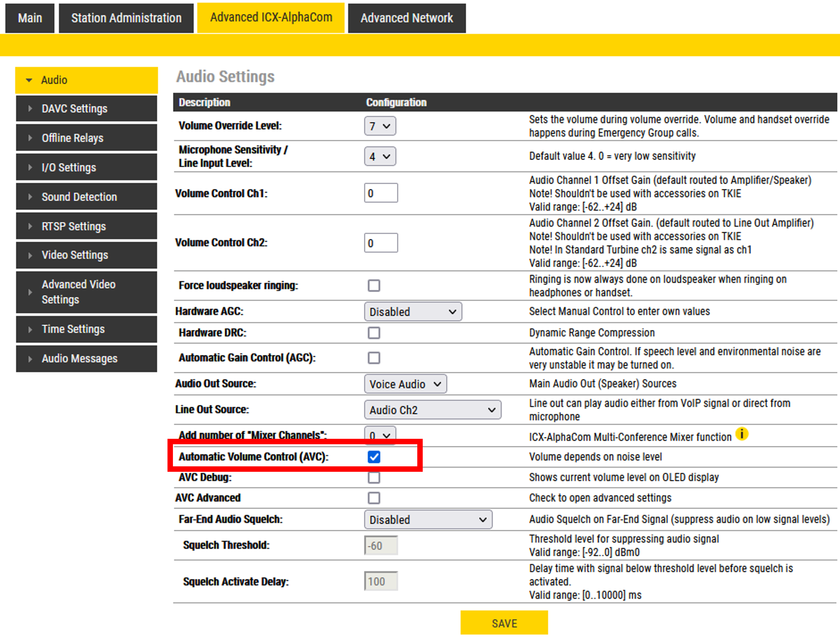Open Far-End Audio Squelch dropdown

click(x=428, y=520)
